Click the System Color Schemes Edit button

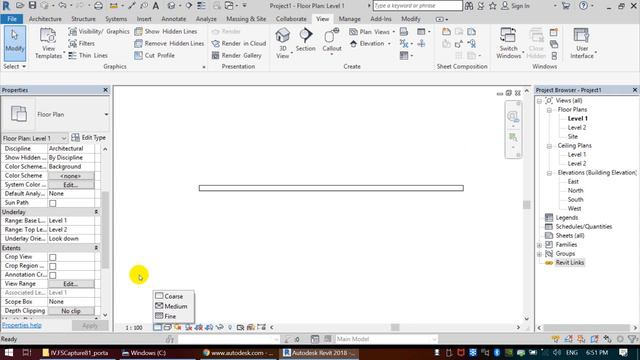pyautogui.click(x=71, y=185)
